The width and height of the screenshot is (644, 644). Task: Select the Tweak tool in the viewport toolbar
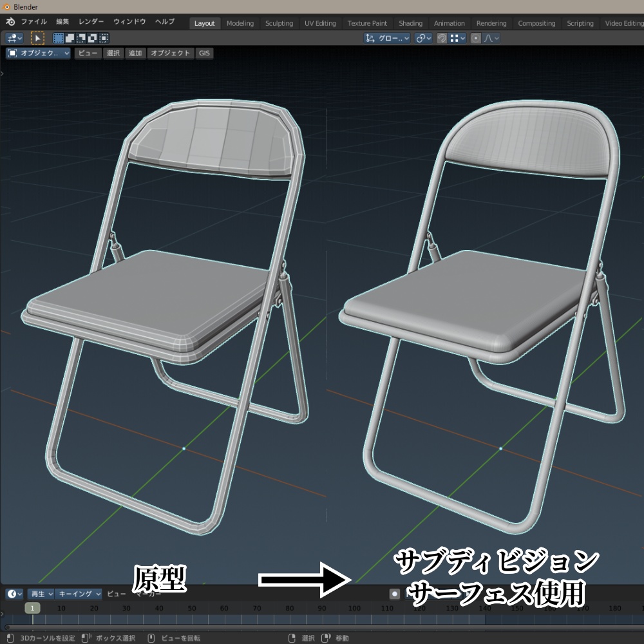pos(37,37)
